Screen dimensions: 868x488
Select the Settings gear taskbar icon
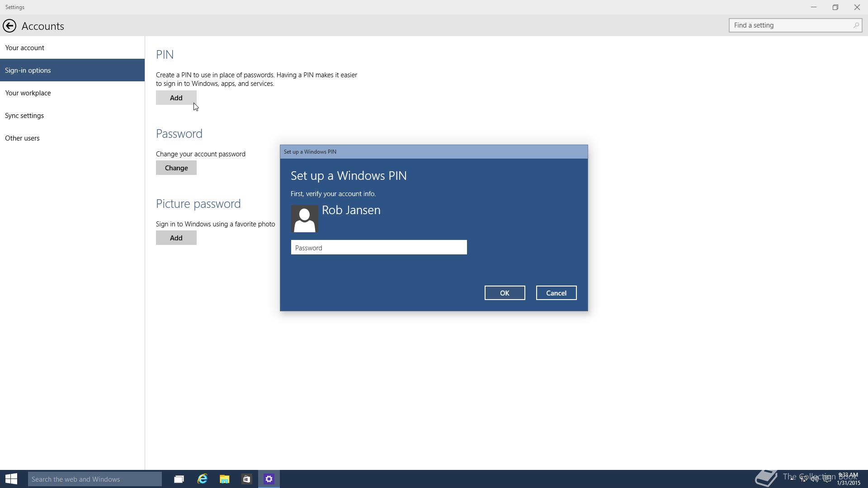269,479
